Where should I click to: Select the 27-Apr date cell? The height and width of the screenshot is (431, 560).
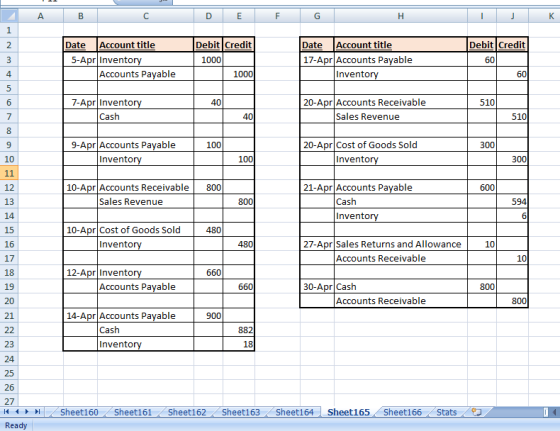[317, 244]
